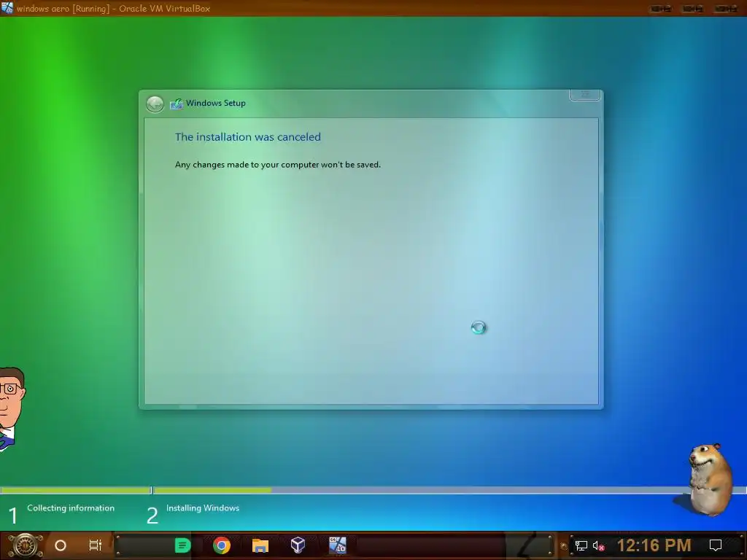The image size is (747, 560).
Task: Click the VirtualBox window title text
Action: [x=113, y=9]
